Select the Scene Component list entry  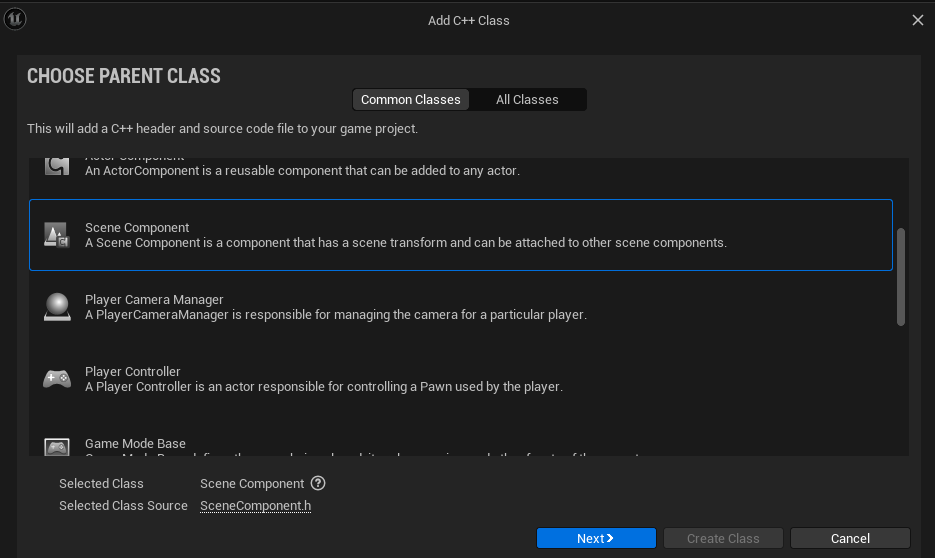461,235
